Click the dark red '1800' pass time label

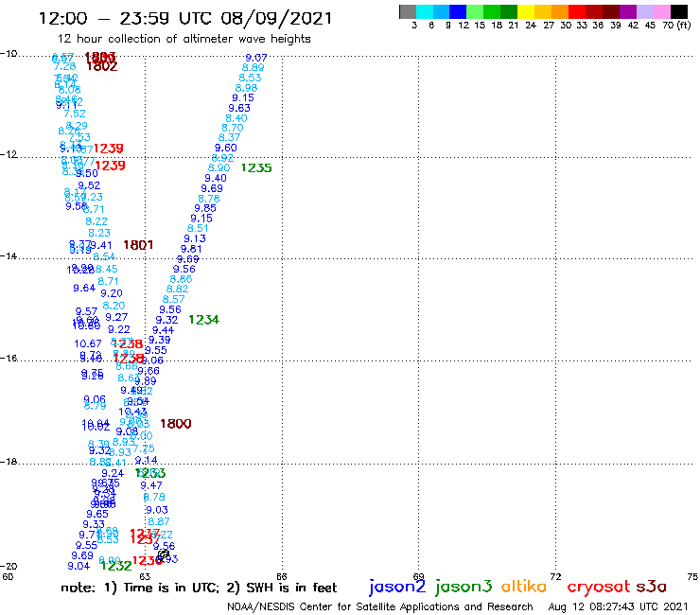175,423
